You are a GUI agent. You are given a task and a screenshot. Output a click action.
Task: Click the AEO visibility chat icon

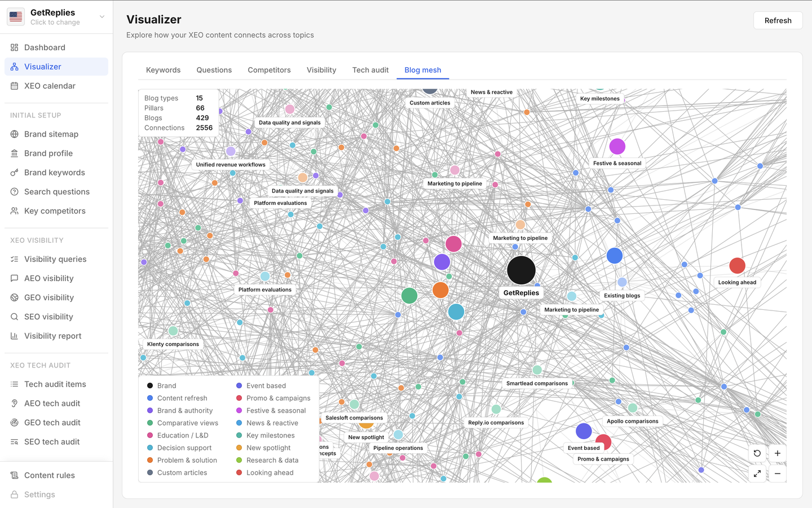coord(15,278)
